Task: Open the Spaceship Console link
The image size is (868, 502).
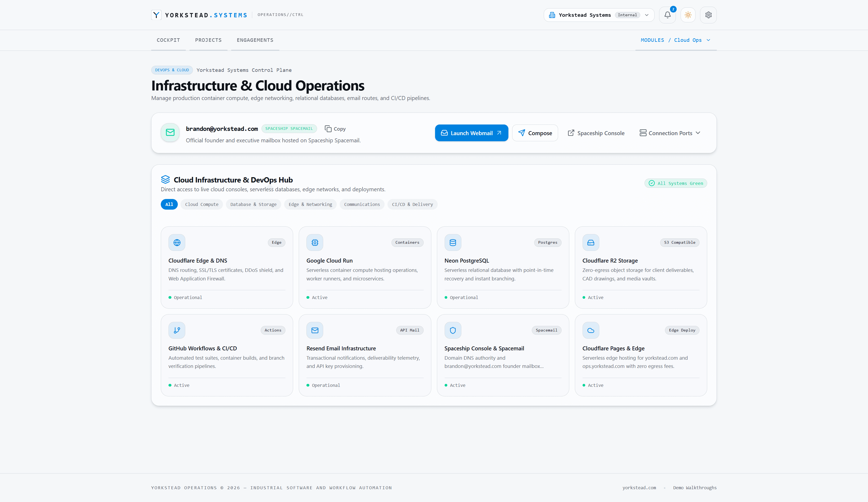Action: (x=596, y=133)
